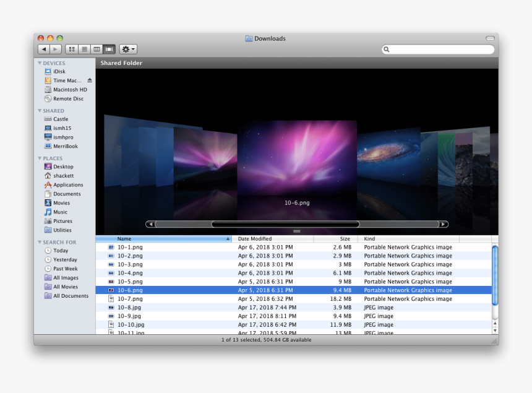532x393 pixels.
Task: Select the Time Machine drive icon
Action: [x=48, y=80]
